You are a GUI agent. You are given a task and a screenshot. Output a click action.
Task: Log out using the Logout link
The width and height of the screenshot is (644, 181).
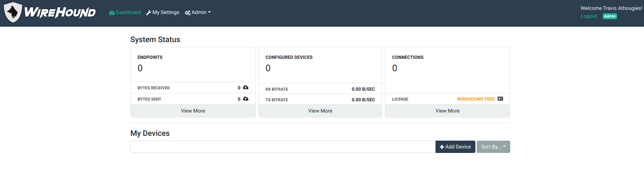589,16
